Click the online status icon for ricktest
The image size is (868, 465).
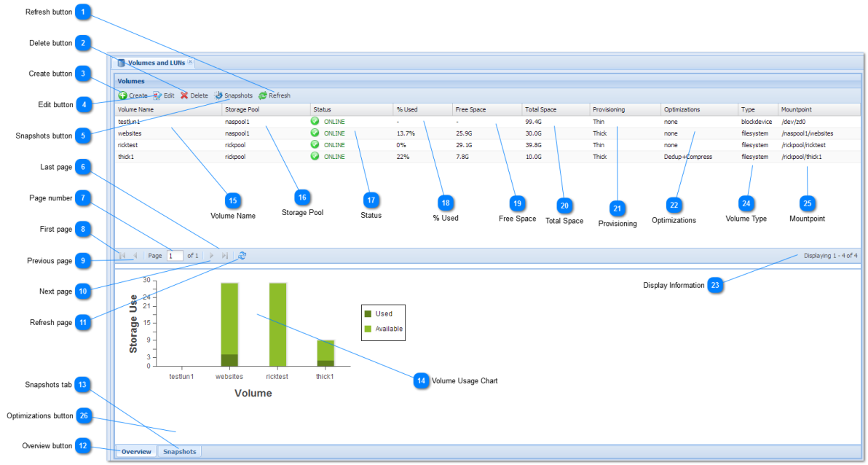315,144
